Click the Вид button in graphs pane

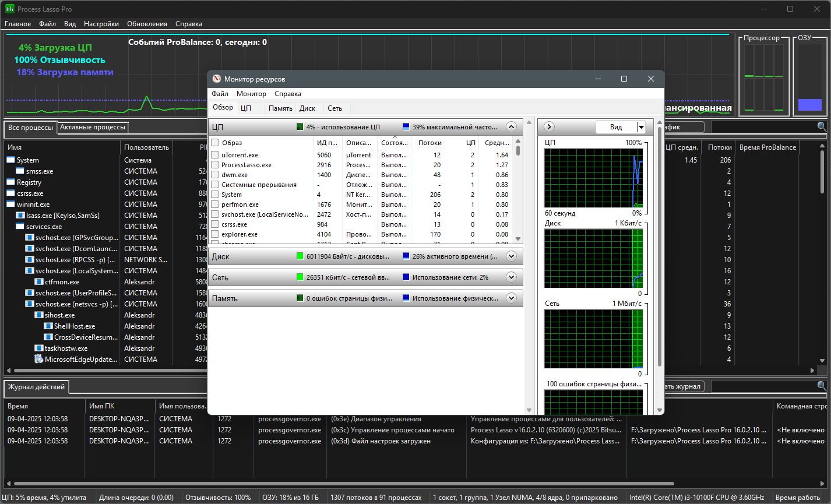(616, 127)
